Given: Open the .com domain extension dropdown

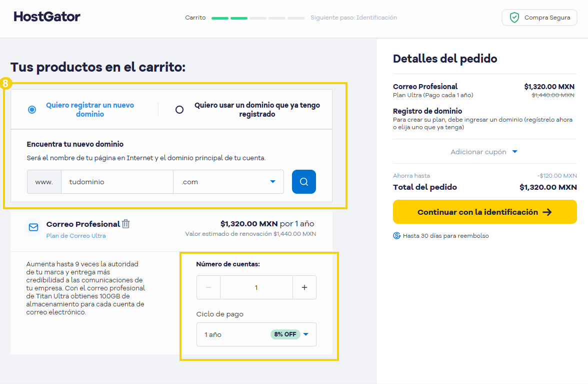Looking at the screenshot, I should coord(228,182).
